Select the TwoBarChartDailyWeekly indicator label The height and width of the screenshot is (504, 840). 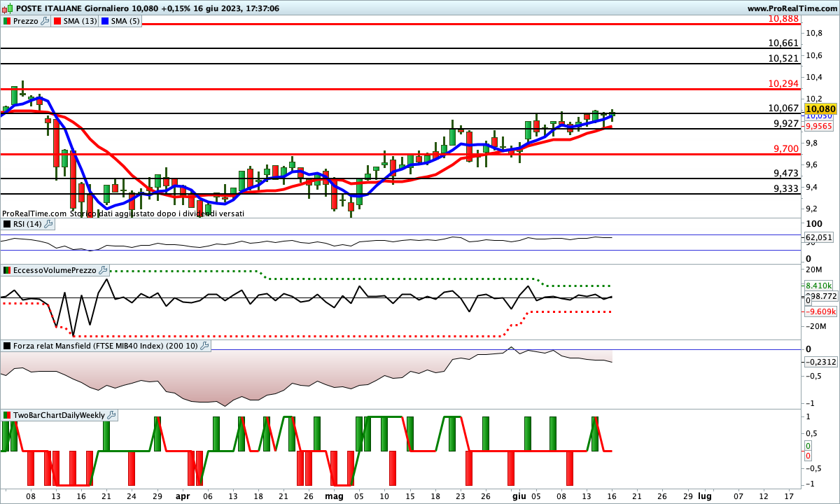[x=59, y=415]
